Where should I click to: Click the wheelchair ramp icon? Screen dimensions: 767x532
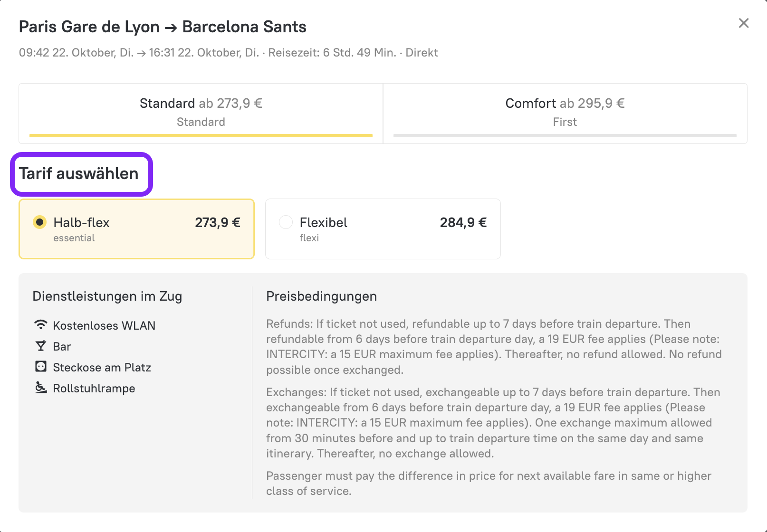click(41, 388)
